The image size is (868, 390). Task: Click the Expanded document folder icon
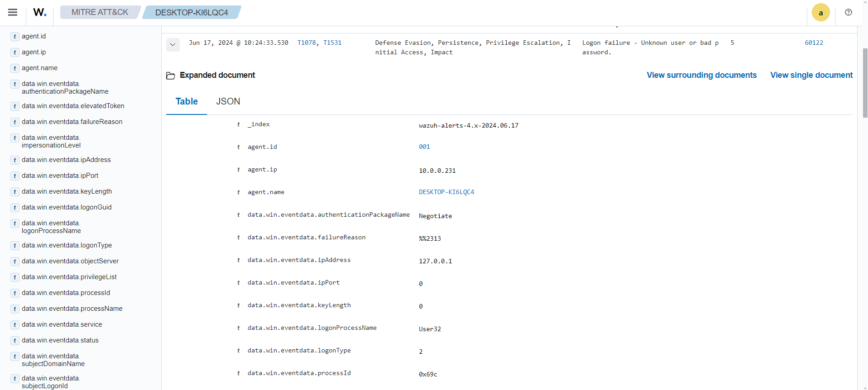click(x=171, y=76)
